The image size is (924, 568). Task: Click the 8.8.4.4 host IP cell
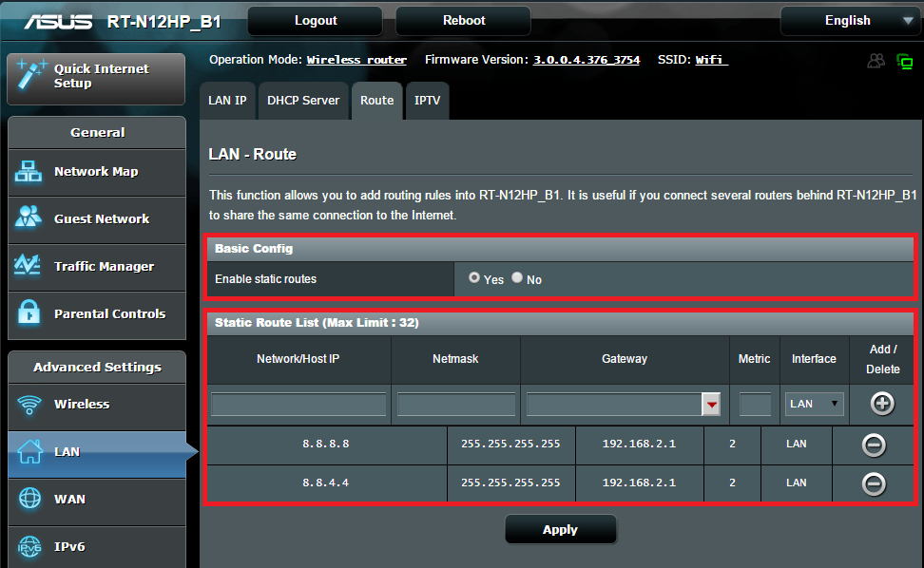326,483
